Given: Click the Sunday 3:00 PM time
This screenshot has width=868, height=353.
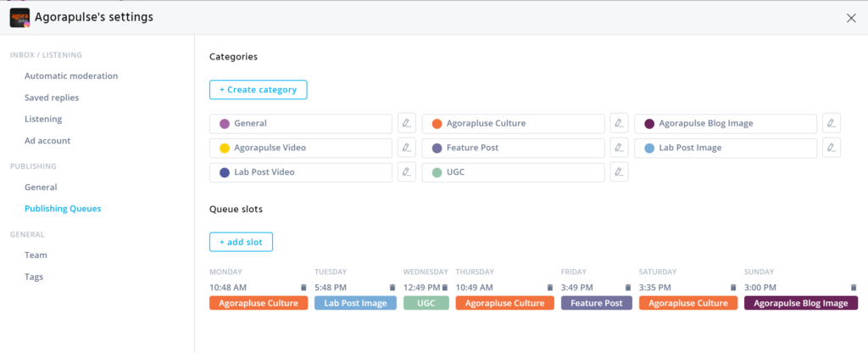Looking at the screenshot, I should (x=760, y=288).
